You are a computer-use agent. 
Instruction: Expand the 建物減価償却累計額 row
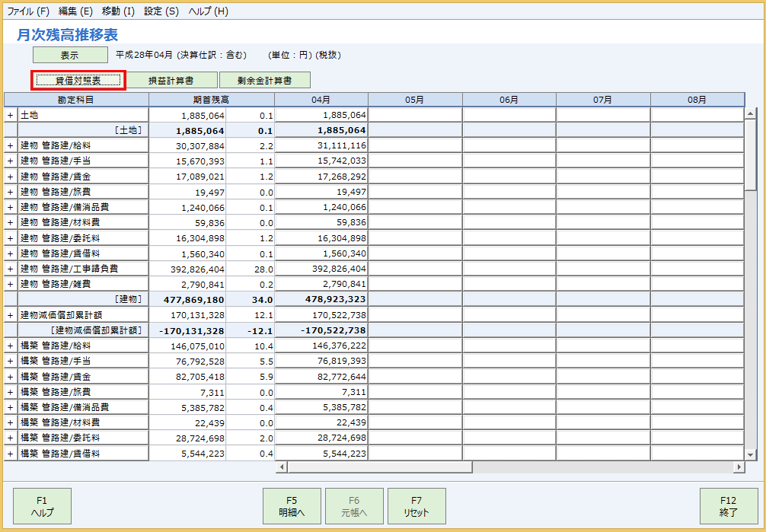coord(8,314)
